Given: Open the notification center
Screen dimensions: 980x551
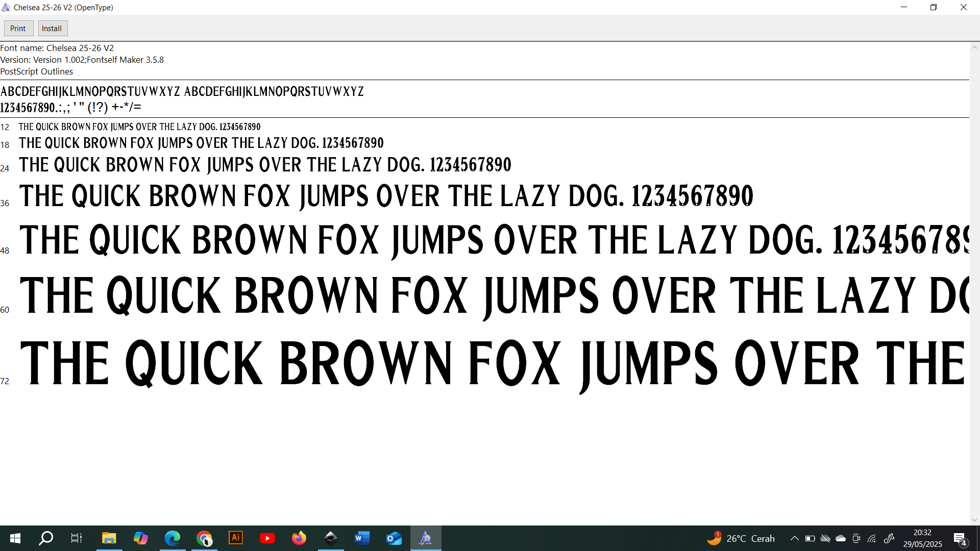Looking at the screenshot, I should click(x=960, y=538).
